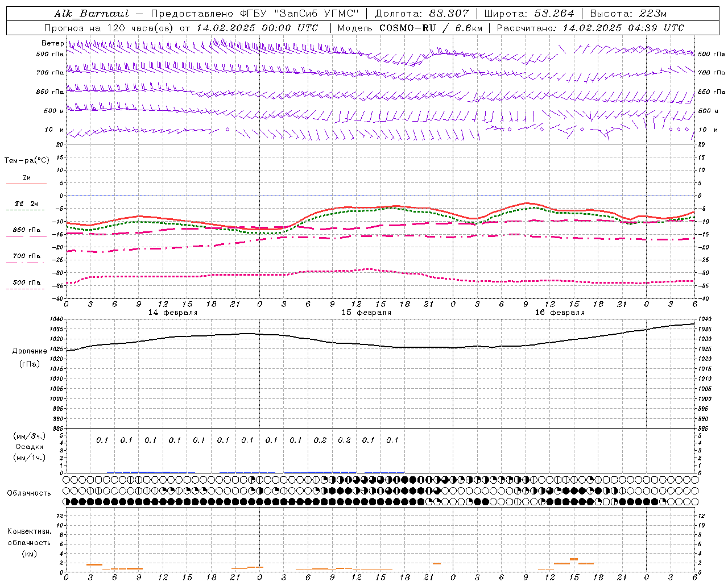Click the Осадки precipitation label

(30, 447)
